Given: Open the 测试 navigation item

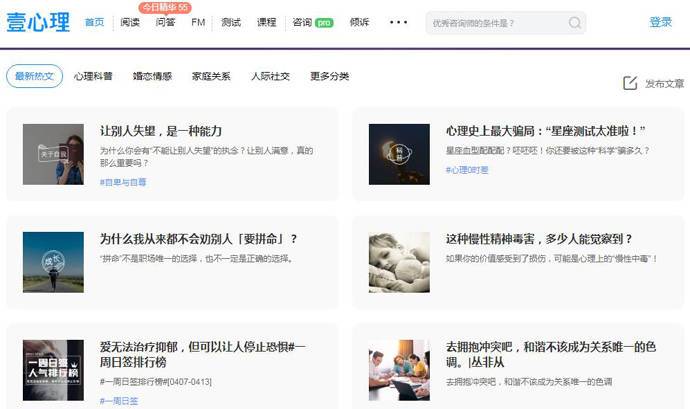Looking at the screenshot, I should pos(231,22).
